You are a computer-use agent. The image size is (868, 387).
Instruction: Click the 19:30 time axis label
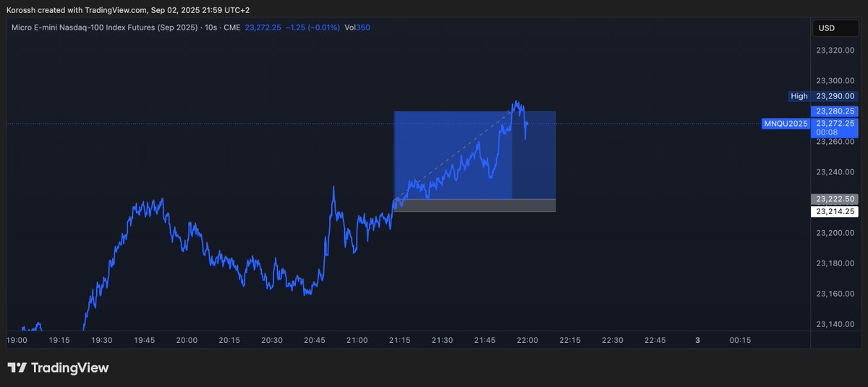tap(102, 341)
